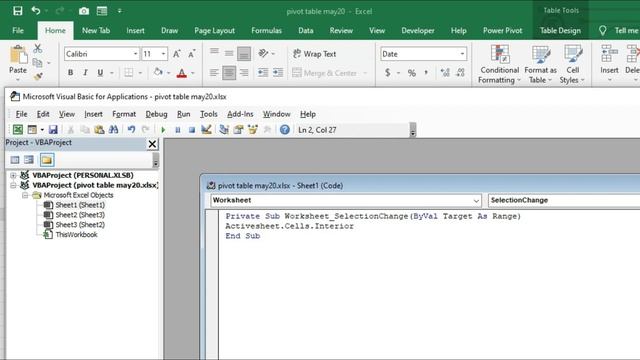Open the Table Design tab
Viewport: 640px width, 360px height.
tap(560, 31)
